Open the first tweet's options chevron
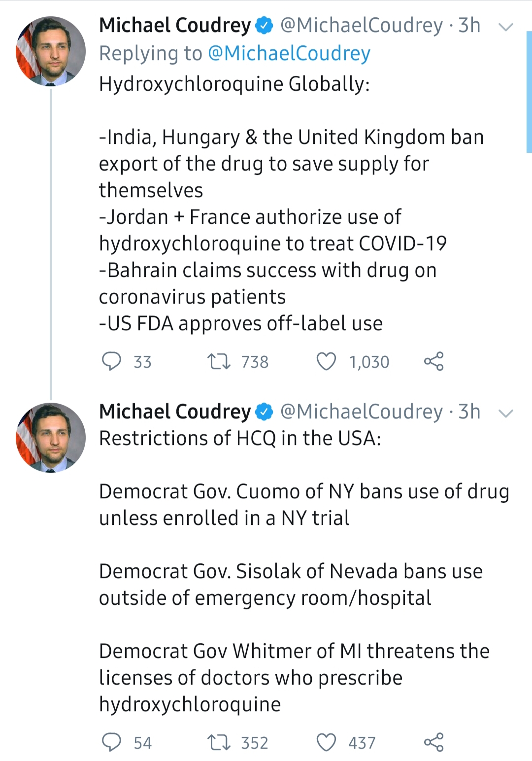Screen dimensions: 532x761 [506, 27]
